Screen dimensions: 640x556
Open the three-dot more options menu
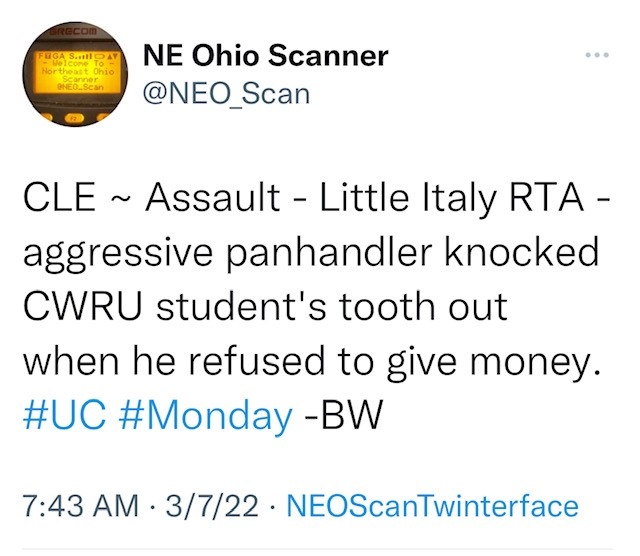tap(597, 55)
